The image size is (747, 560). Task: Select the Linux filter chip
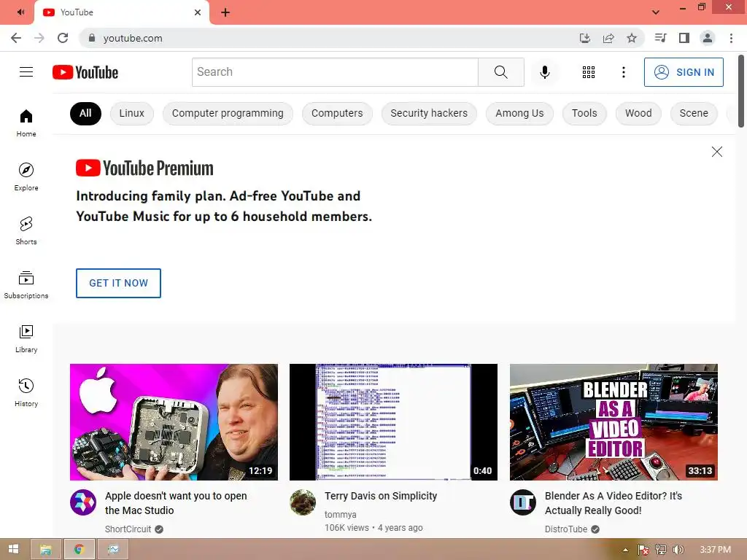click(131, 113)
